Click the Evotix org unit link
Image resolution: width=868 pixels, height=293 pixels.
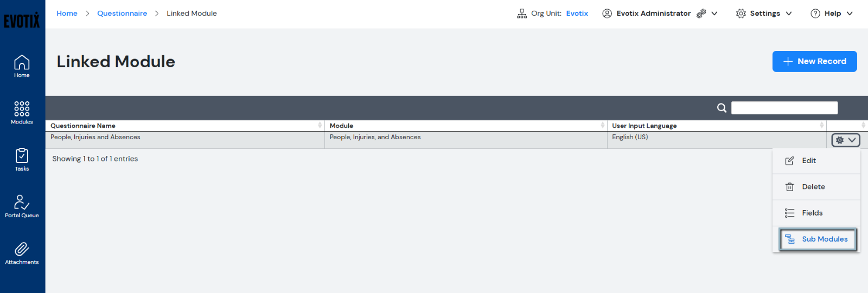(577, 14)
